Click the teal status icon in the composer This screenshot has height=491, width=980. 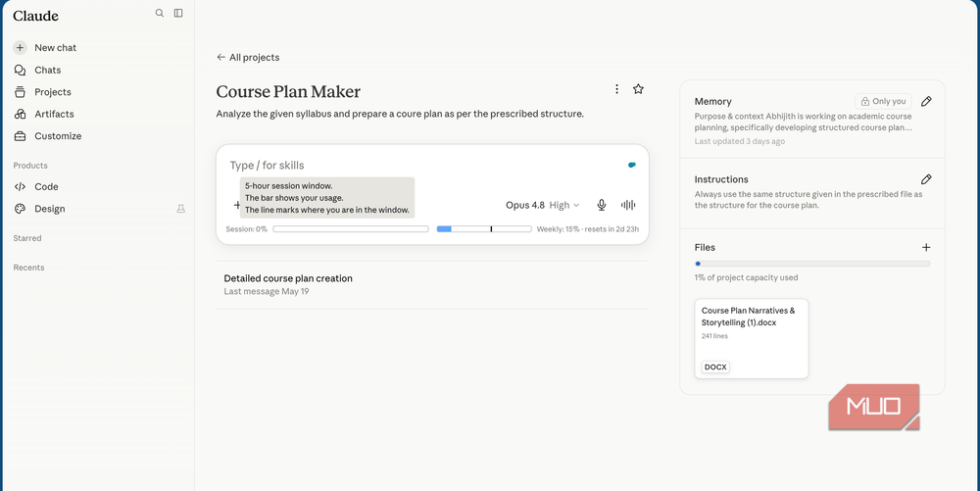(x=632, y=166)
